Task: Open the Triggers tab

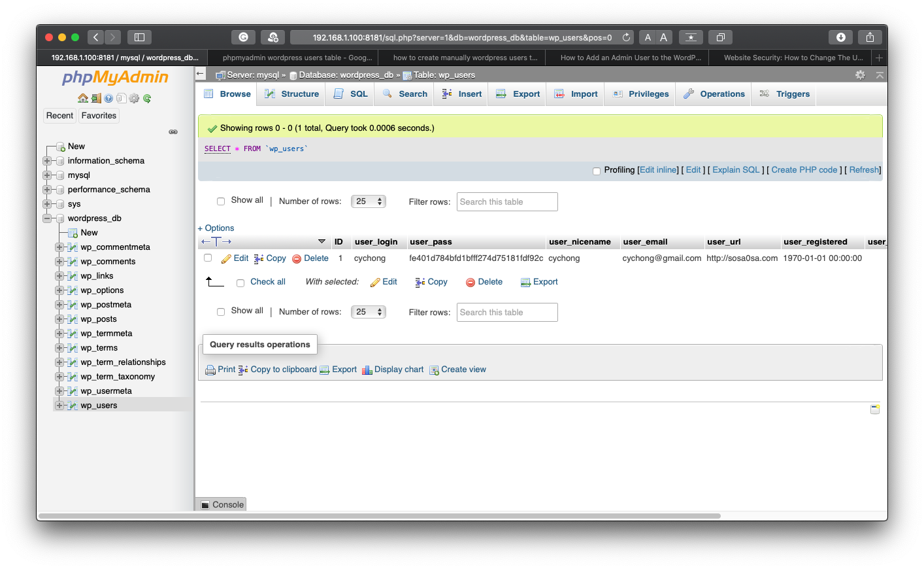Action: pyautogui.click(x=785, y=94)
